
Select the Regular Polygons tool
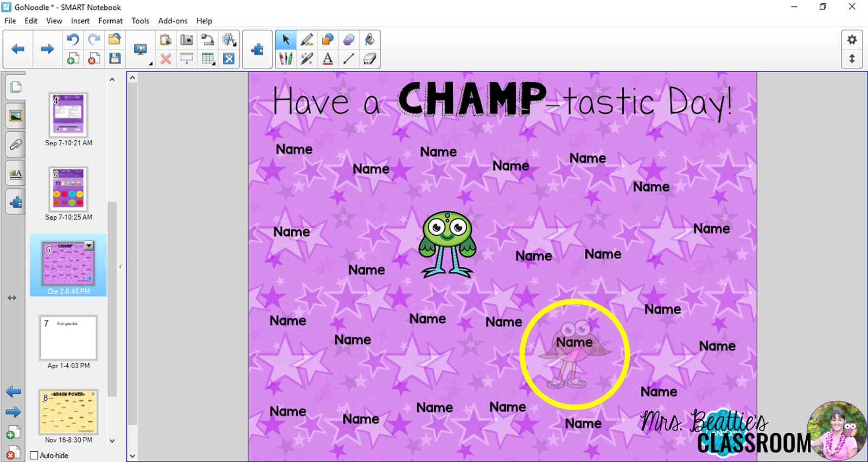point(349,40)
